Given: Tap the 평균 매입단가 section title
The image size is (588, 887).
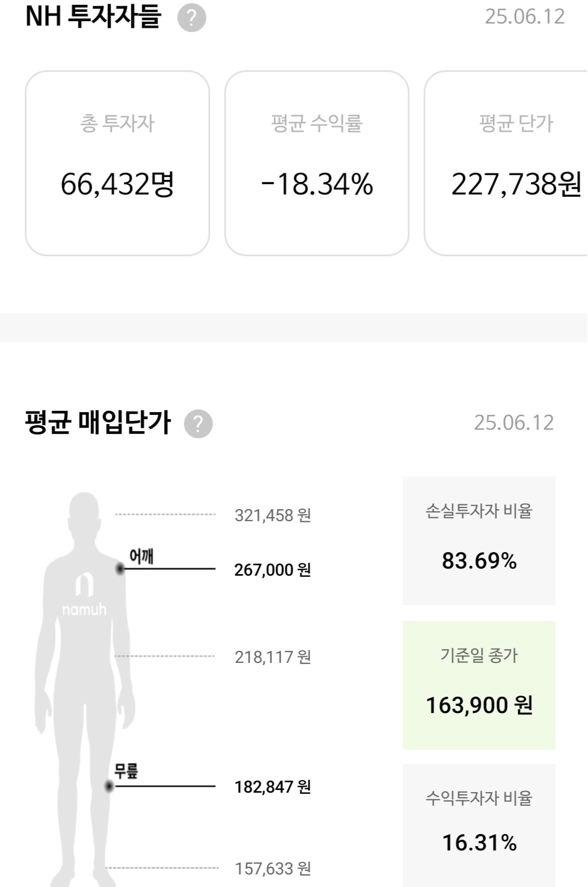Looking at the screenshot, I should click(x=98, y=423).
